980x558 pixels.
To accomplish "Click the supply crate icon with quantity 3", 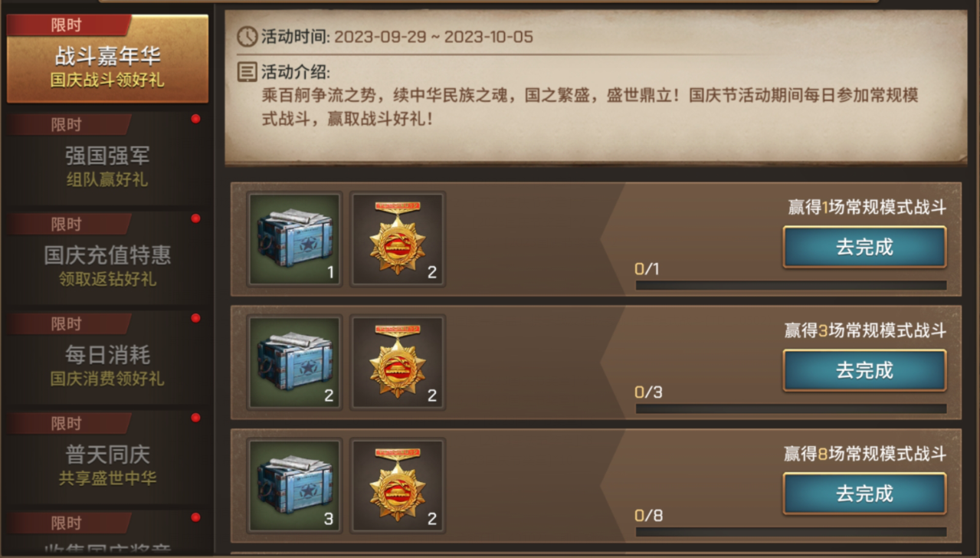I will pos(295,485).
